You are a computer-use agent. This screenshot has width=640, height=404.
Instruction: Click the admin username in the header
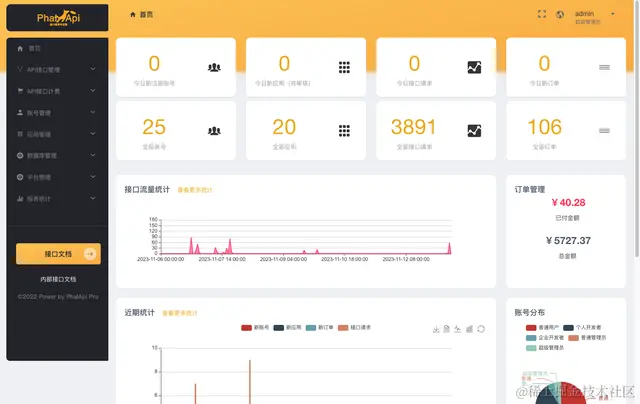click(584, 13)
